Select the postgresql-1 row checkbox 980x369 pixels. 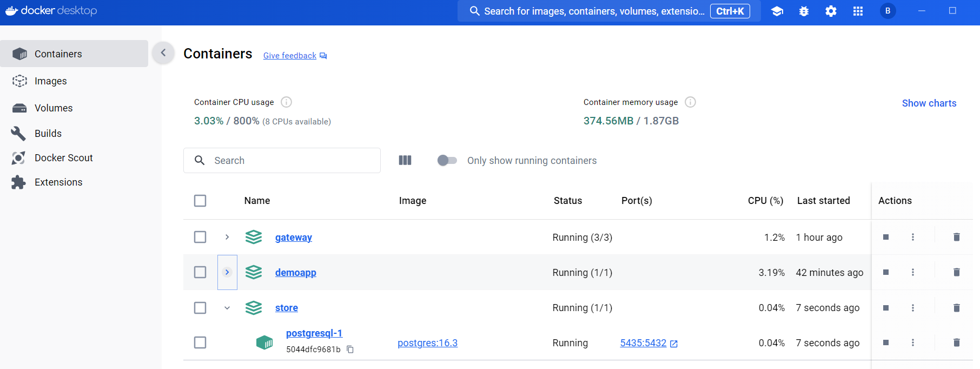coord(200,342)
